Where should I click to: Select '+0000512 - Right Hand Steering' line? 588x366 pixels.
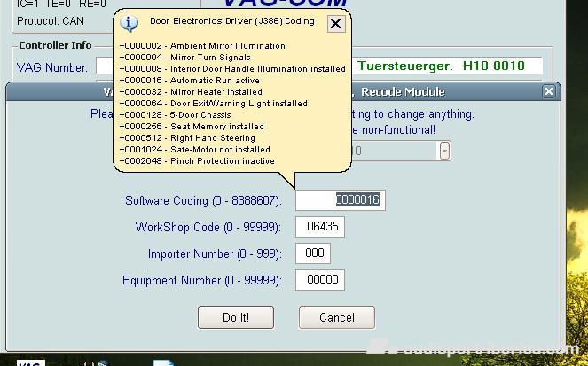(x=187, y=138)
